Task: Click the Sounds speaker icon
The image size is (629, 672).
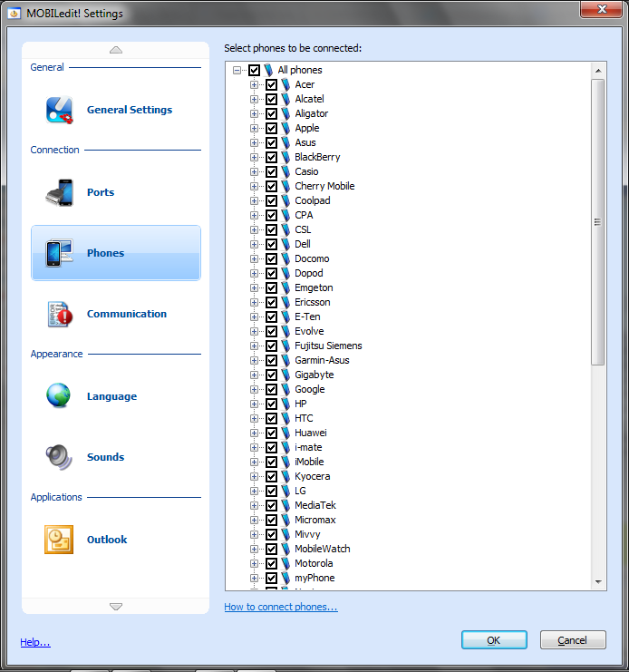Action: pyautogui.click(x=59, y=457)
